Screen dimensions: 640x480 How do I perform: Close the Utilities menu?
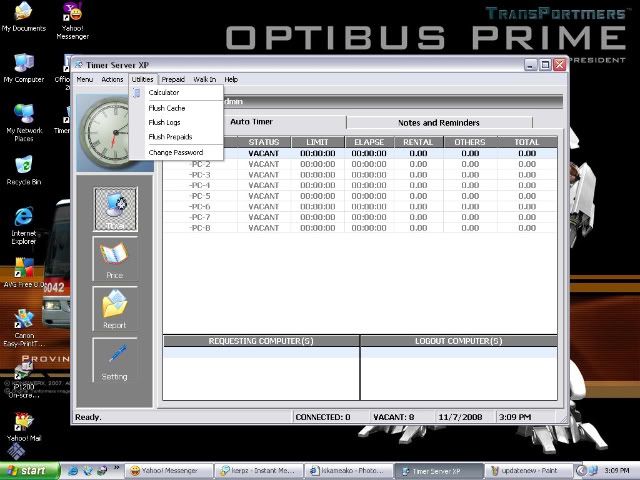142,80
